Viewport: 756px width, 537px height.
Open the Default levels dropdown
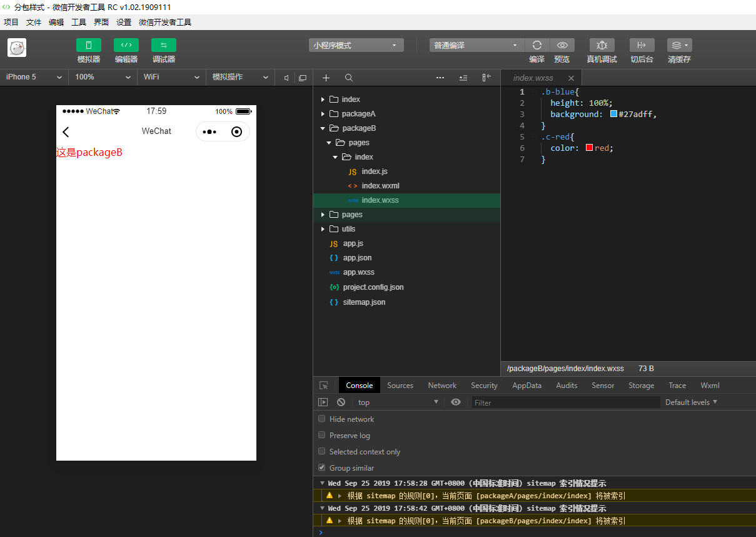[x=691, y=402]
